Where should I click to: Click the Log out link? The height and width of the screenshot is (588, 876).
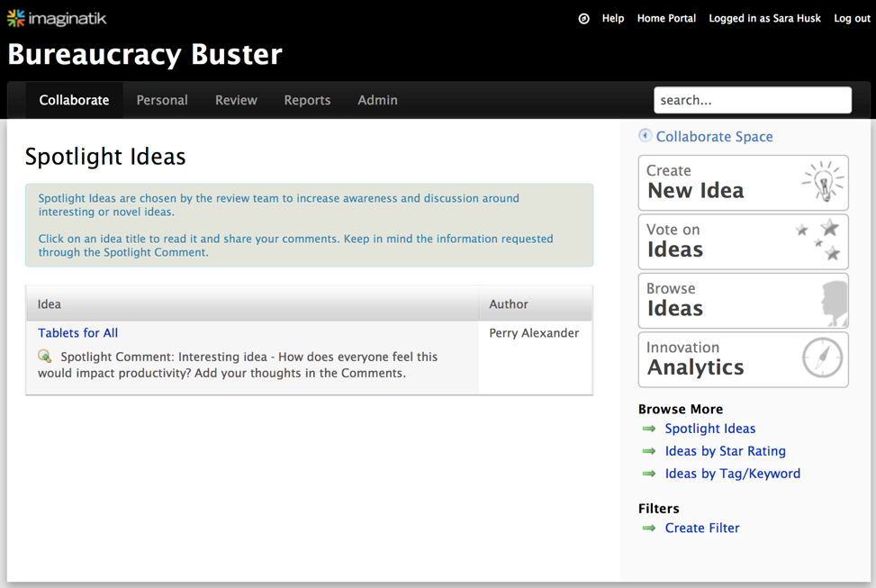click(x=852, y=18)
